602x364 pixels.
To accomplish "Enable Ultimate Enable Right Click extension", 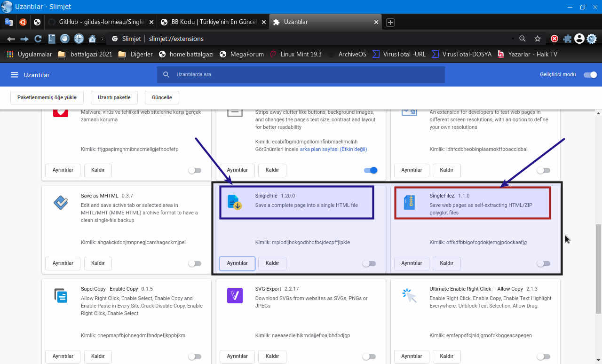I will point(544,356).
